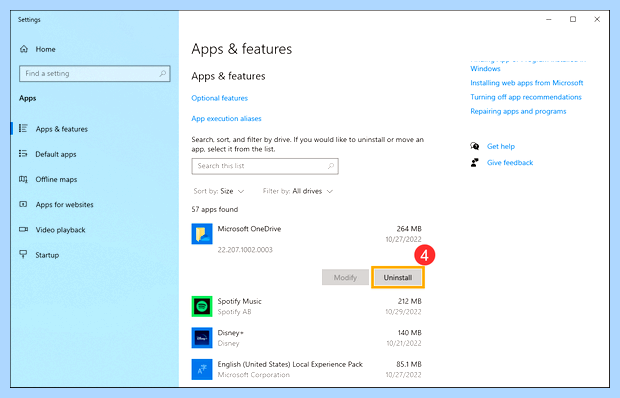Go to Settings Home
The height and width of the screenshot is (398, 620).
pos(45,49)
